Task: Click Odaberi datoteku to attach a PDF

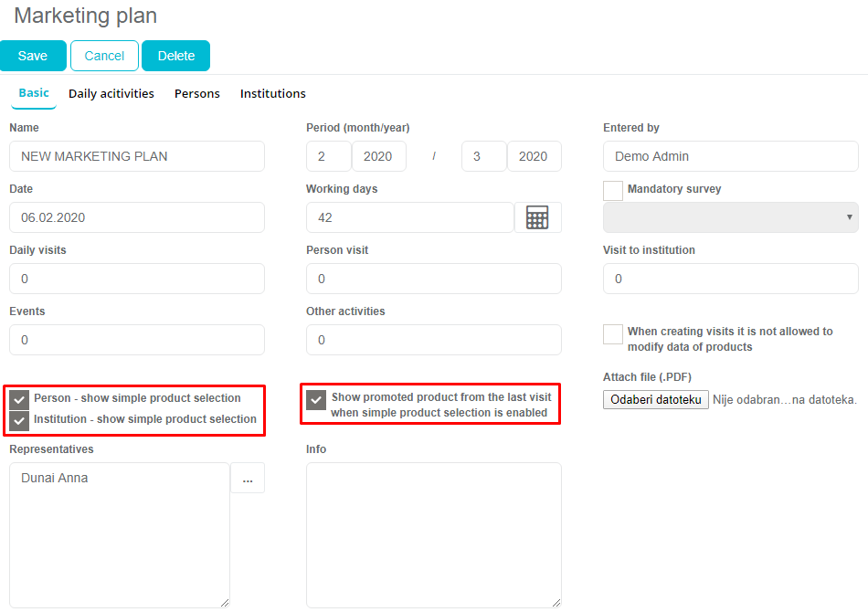Action: [655, 400]
